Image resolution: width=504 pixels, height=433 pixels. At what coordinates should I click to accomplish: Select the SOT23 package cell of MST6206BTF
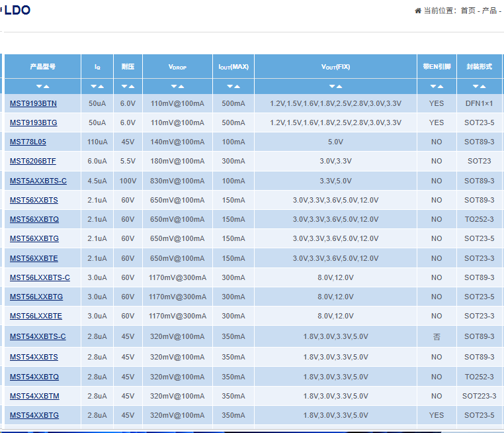(480, 161)
